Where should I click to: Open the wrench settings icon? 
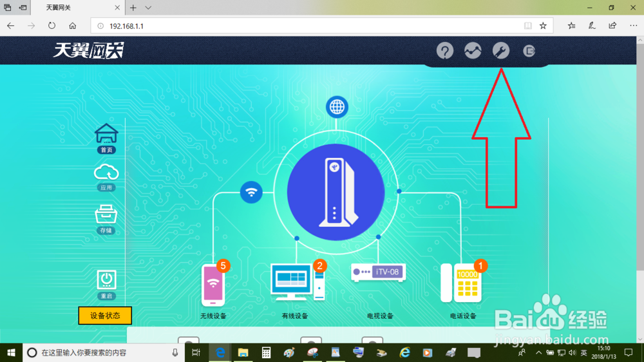500,51
